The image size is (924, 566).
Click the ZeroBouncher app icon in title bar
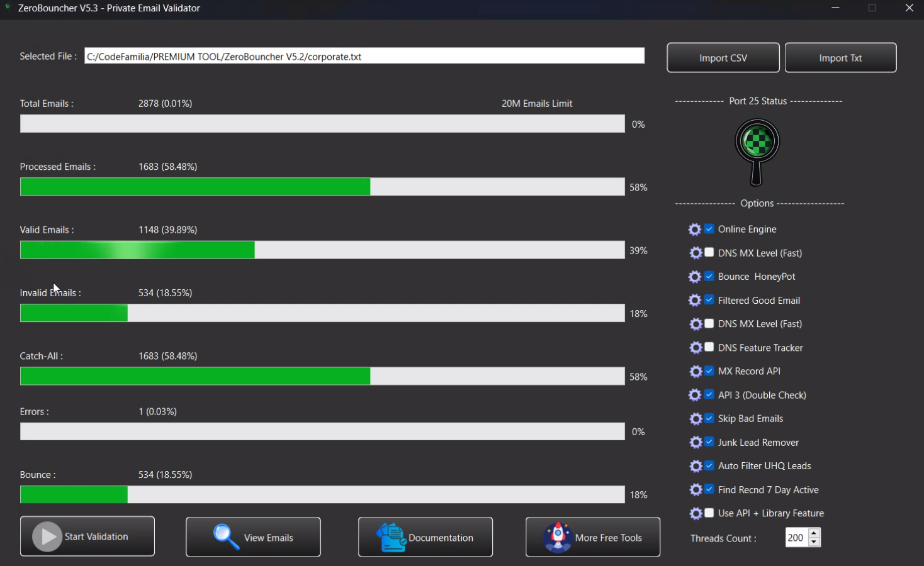tap(8, 8)
